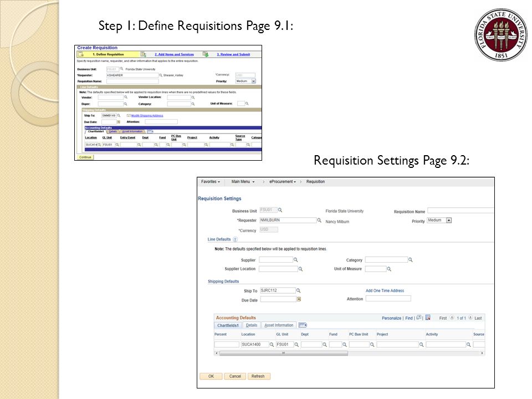Click left arrow of Accounting Defaults scrollbar
This screenshot has height=399, width=532.
point(217,353)
